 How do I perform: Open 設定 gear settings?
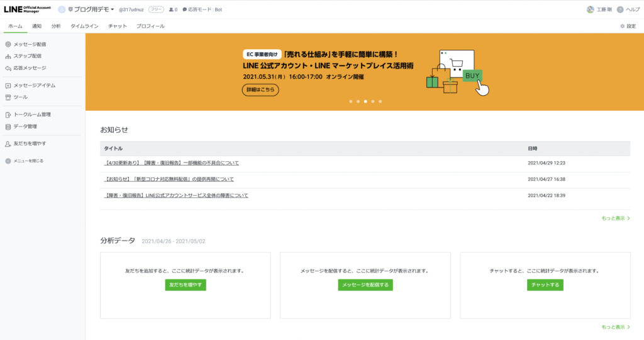[623, 26]
